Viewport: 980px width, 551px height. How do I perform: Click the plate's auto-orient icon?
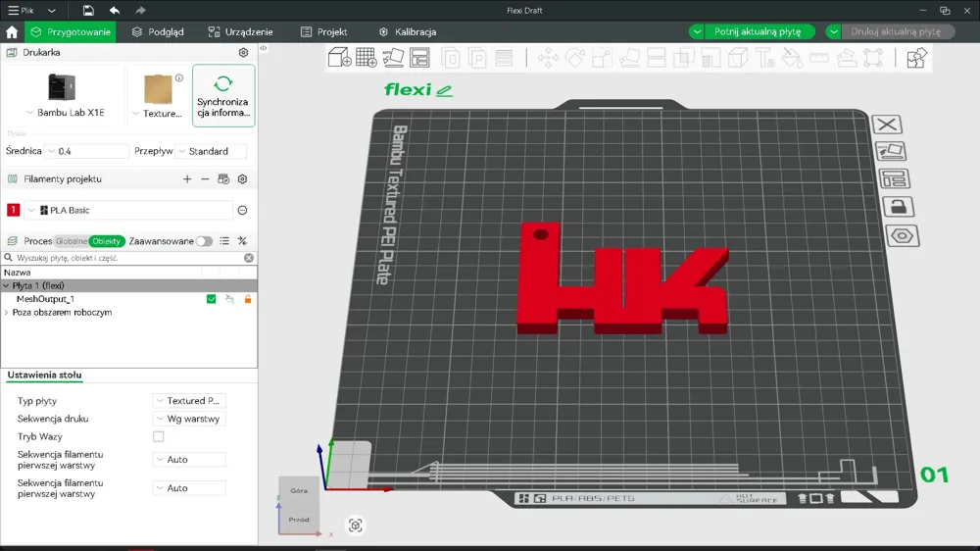pyautogui.click(x=891, y=151)
